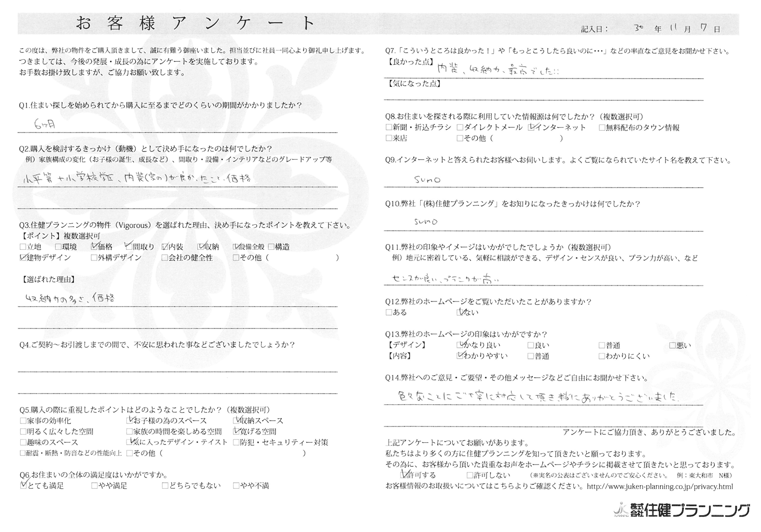The width and height of the screenshot is (761, 532).
Task: Check the 立地 checkbox in Q3
Action: (23, 247)
